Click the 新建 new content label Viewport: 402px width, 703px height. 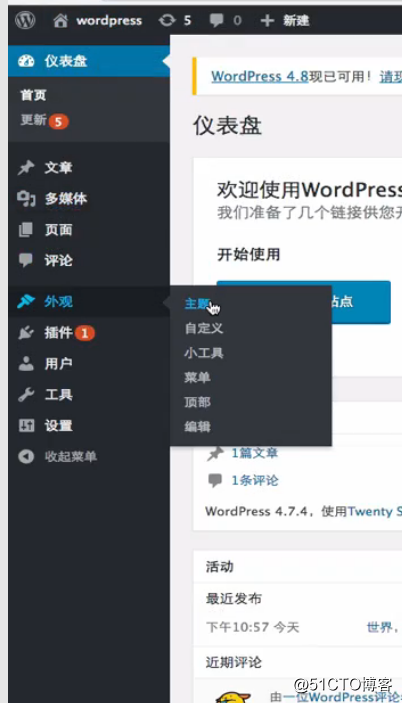[x=296, y=21]
